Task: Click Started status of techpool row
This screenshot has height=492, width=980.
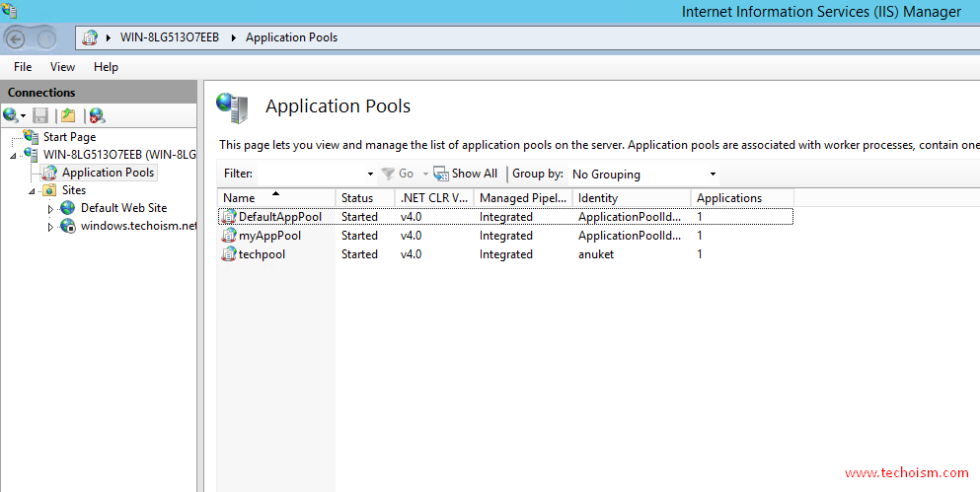Action: coord(359,254)
